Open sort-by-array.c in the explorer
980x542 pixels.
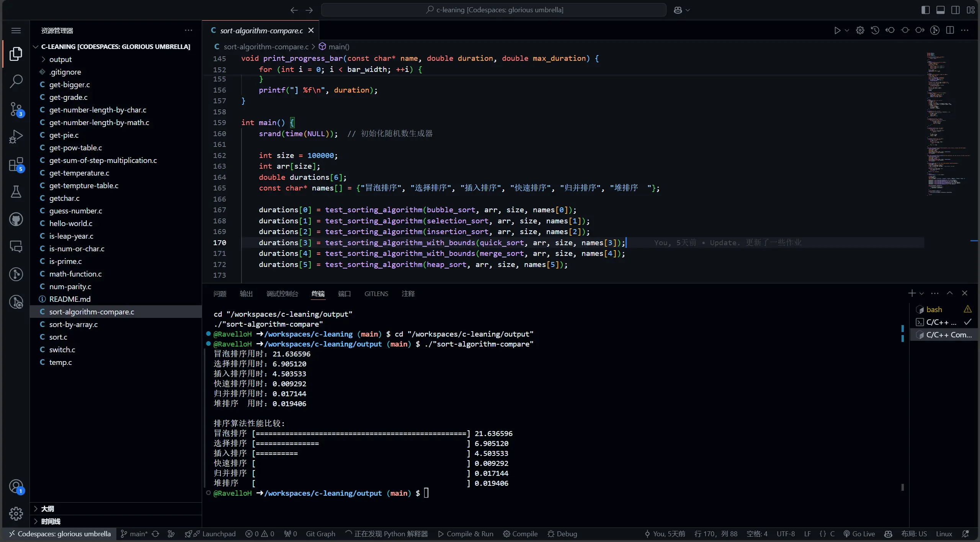tap(116, 324)
